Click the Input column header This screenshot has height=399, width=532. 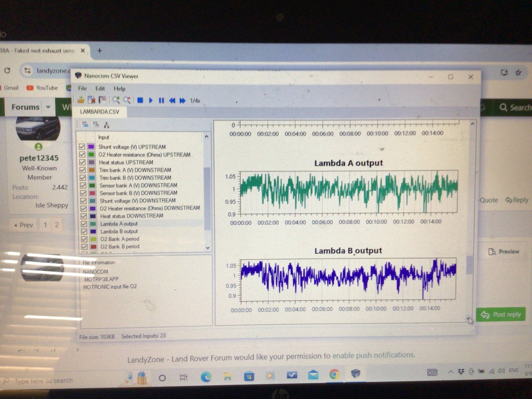104,137
